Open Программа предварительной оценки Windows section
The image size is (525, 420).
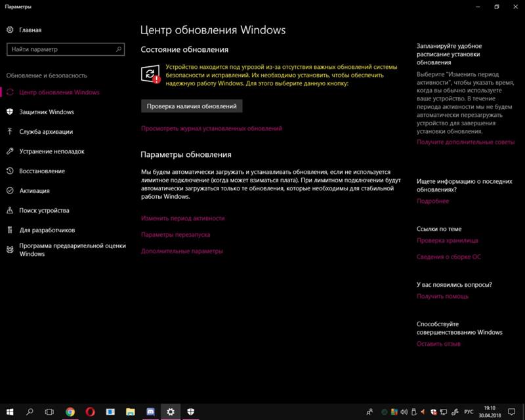tap(73, 249)
